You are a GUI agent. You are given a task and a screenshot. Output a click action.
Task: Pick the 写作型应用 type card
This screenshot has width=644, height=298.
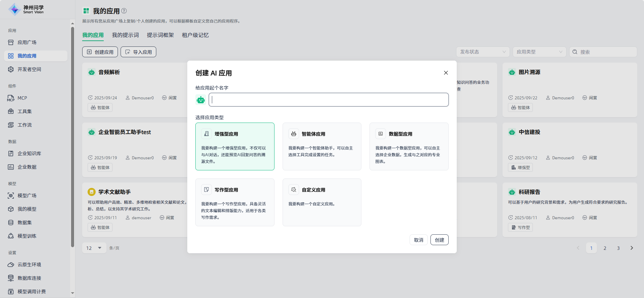click(x=235, y=202)
